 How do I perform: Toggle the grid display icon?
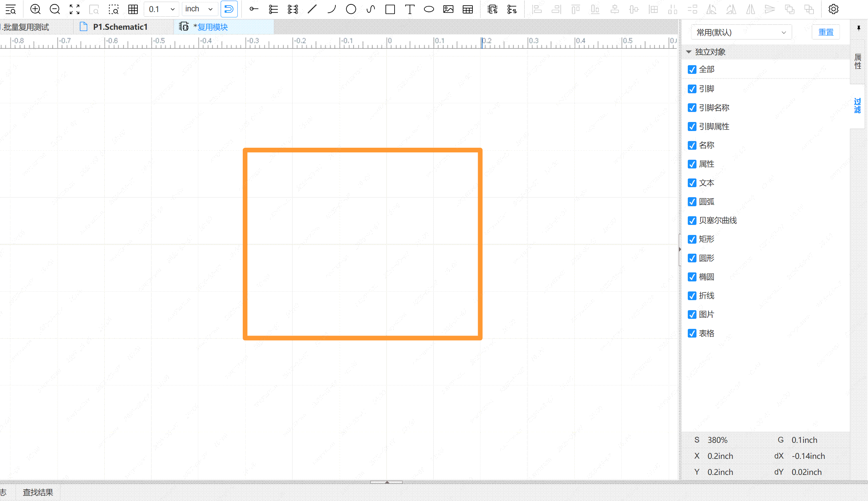pyautogui.click(x=133, y=9)
